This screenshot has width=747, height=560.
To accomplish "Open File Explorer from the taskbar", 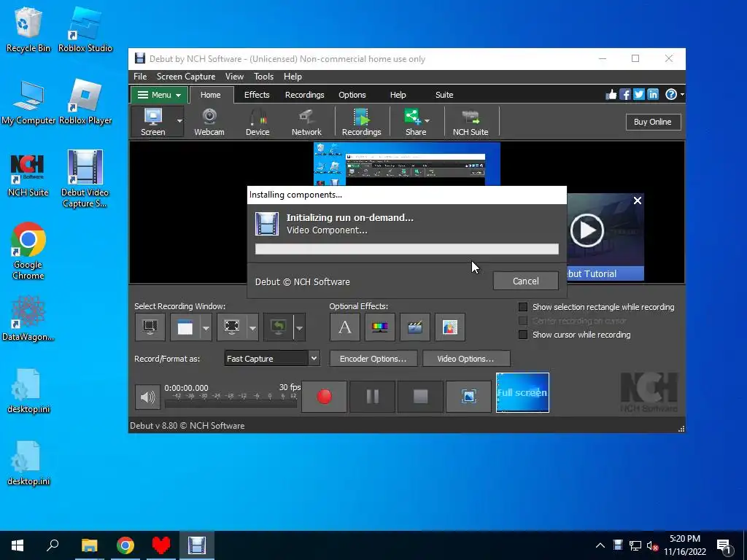I will (89, 545).
